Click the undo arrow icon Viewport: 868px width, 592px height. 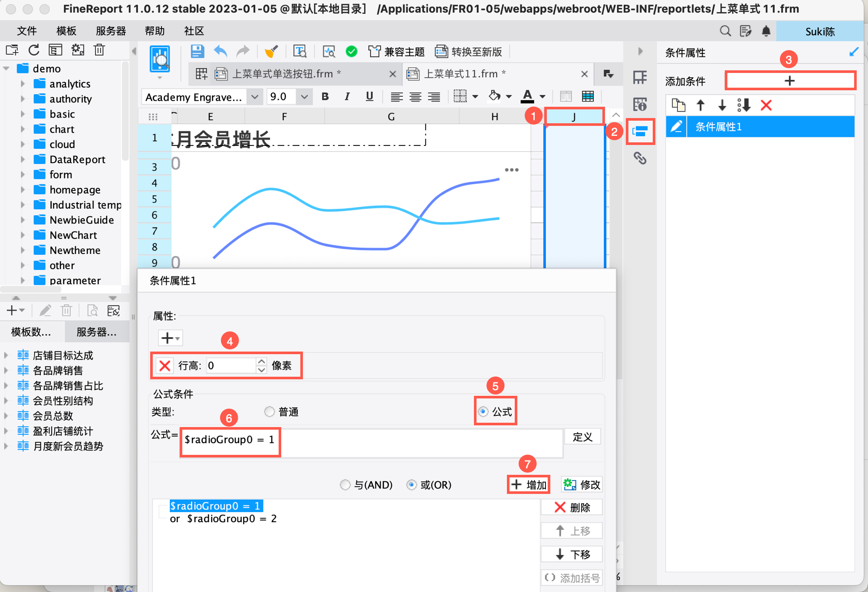(x=220, y=52)
